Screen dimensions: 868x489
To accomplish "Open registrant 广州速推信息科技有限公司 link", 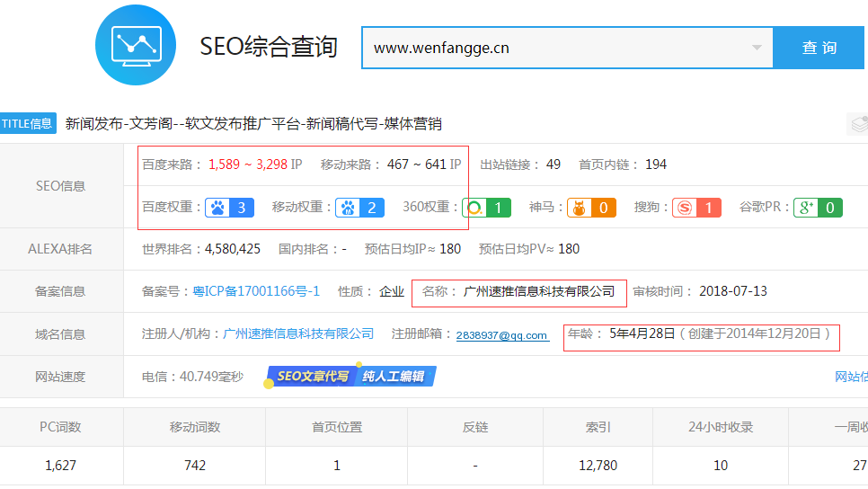I will tap(298, 333).
